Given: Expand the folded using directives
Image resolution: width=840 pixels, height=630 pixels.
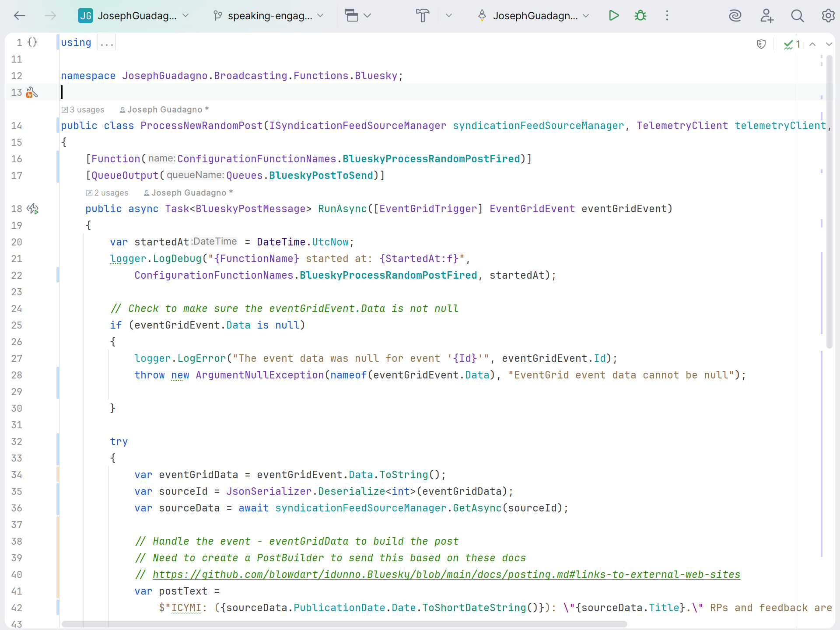Looking at the screenshot, I should pyautogui.click(x=106, y=42).
